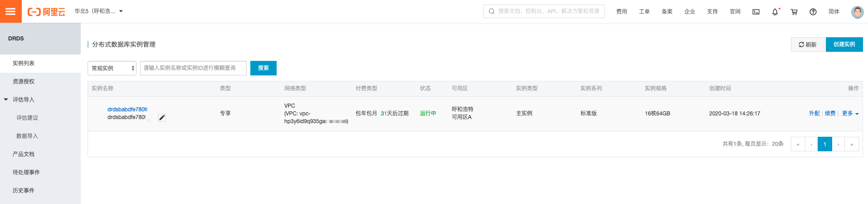
Task: Edit instance name with pencil icon
Action: coord(162,118)
